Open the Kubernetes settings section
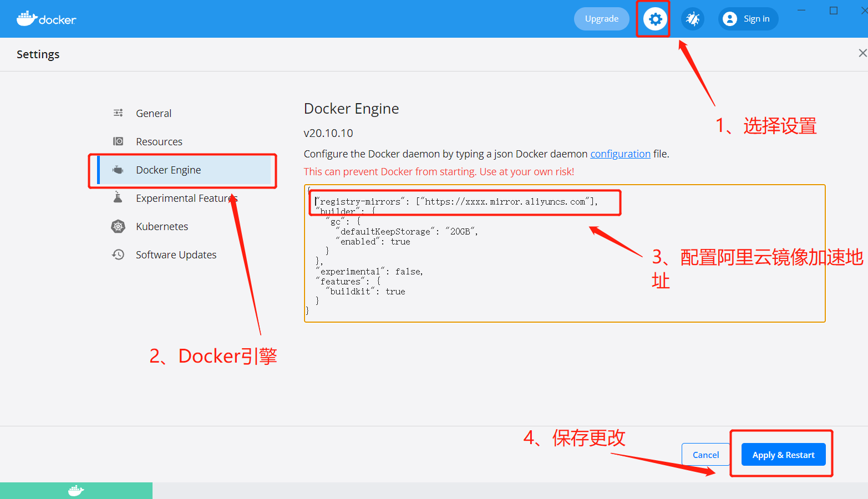Image resolution: width=868 pixels, height=499 pixels. 162,226
